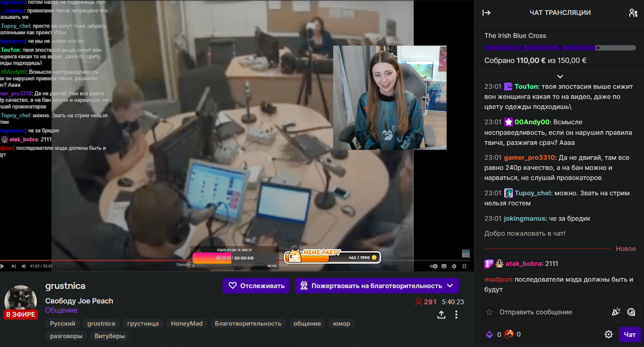
Task: Click the charity fundraising progress bar
Action: coord(560,48)
